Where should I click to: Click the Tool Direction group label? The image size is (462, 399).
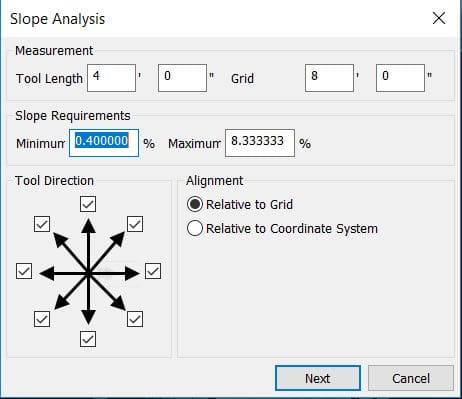click(54, 181)
